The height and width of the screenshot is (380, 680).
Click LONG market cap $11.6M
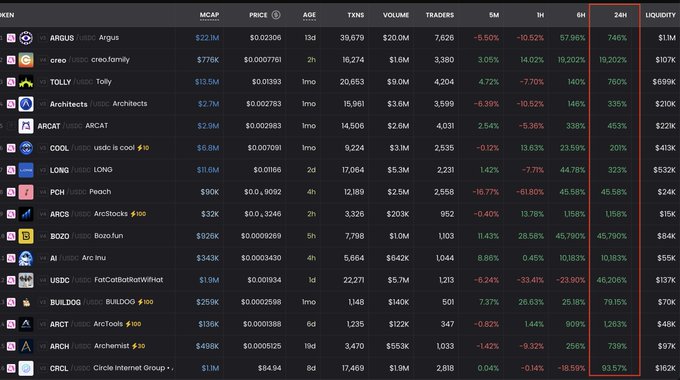pyautogui.click(x=208, y=170)
